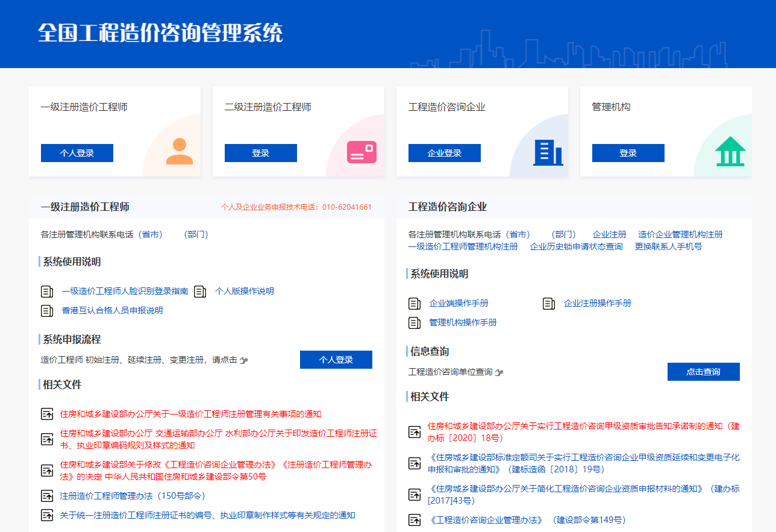Viewport: 776px width, 532px height.
Task: Click the green institution building icon
Action: 730,151
